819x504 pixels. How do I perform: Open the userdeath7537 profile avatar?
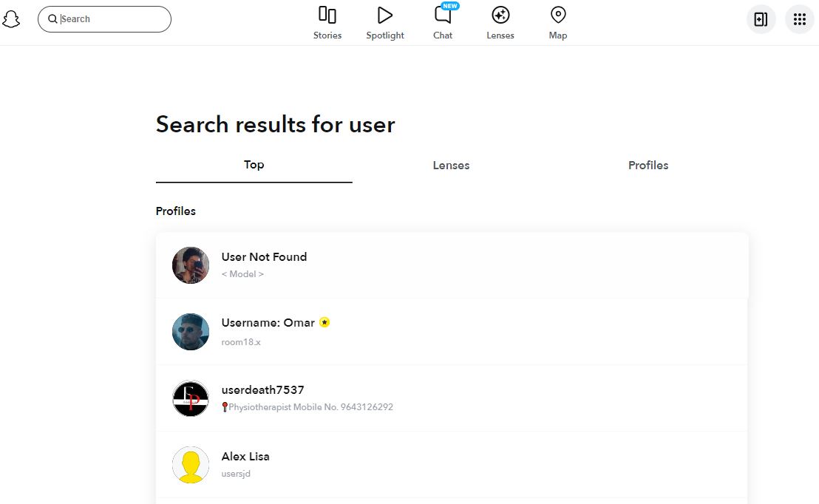click(x=191, y=398)
